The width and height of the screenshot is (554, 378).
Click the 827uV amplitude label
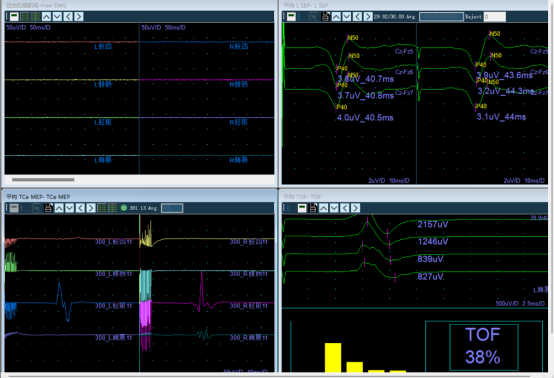(x=430, y=276)
